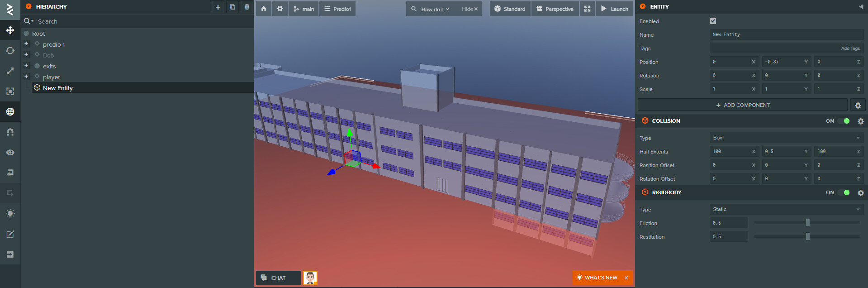Click the Launch button
The image size is (868, 288).
pos(614,9)
